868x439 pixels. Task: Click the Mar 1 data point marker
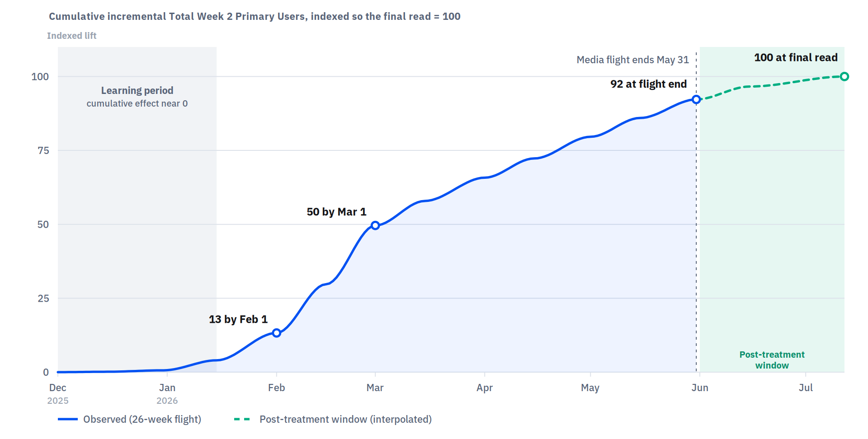pos(375,225)
